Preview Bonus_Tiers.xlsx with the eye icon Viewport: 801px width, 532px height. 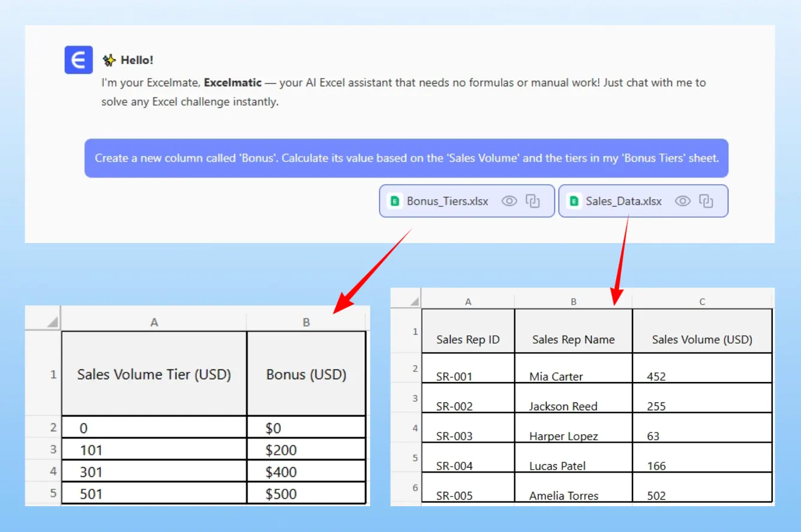point(509,201)
